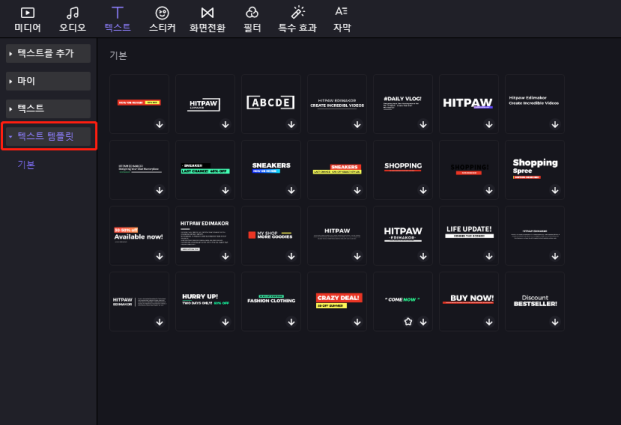This screenshot has width=621, height=425.
Task: Preview the Shopping Spree thumbnail
Action: 535,170
